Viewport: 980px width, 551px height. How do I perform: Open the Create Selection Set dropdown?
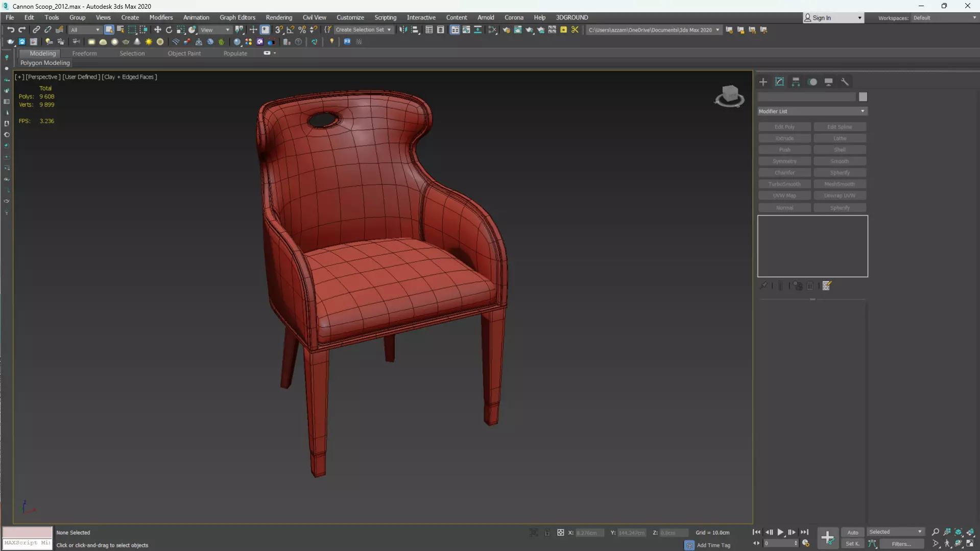coord(364,30)
